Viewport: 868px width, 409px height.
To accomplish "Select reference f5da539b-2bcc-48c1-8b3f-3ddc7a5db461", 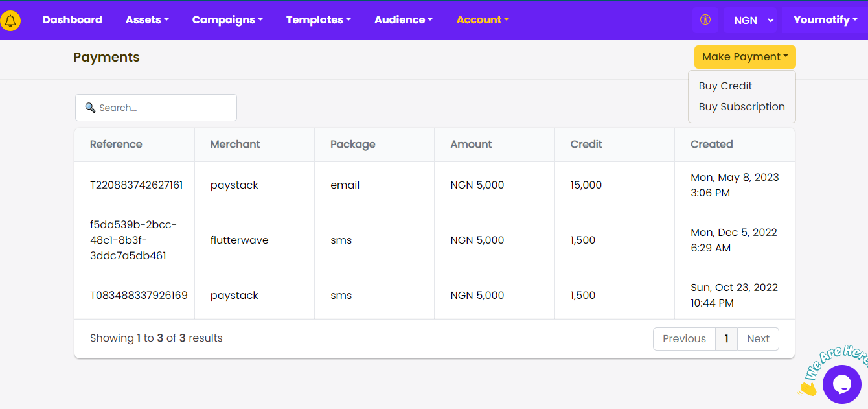I will [x=133, y=240].
